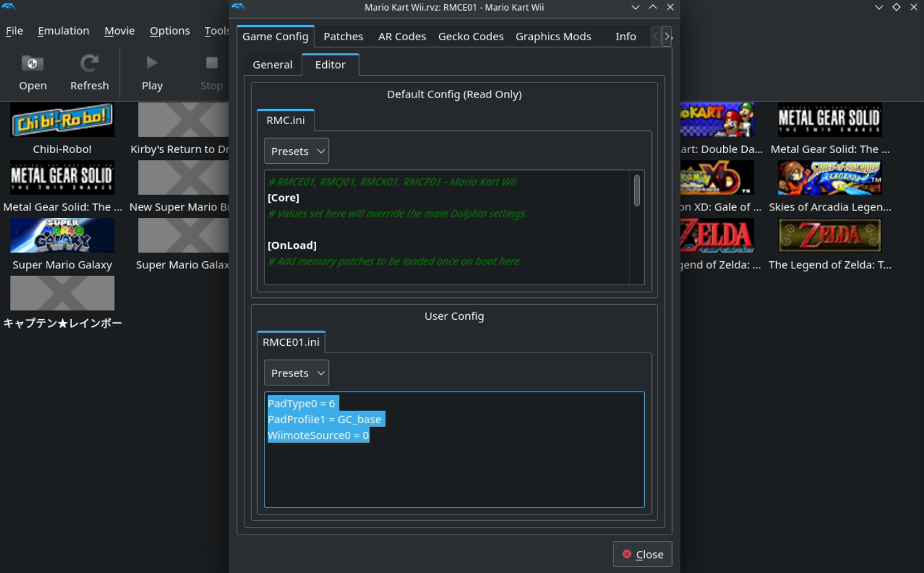
Task: Select the Metal Gear Solid cover at left
Action: point(62,178)
